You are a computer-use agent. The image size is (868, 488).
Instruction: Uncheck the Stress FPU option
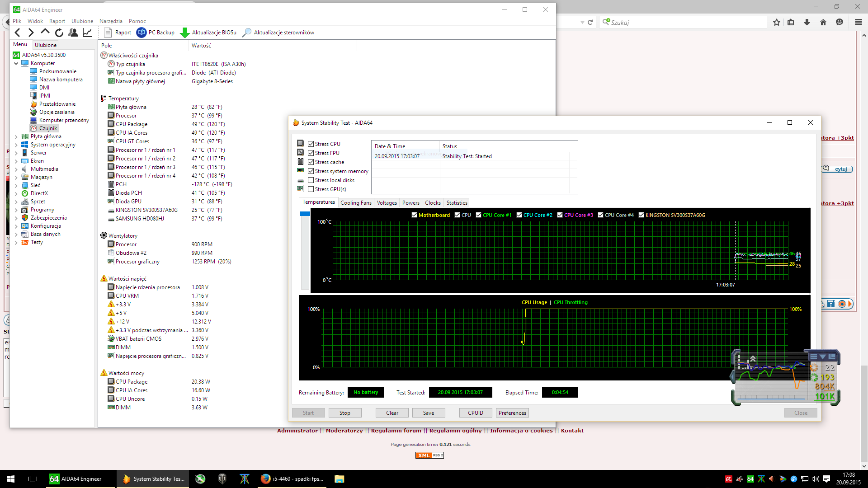click(x=311, y=153)
